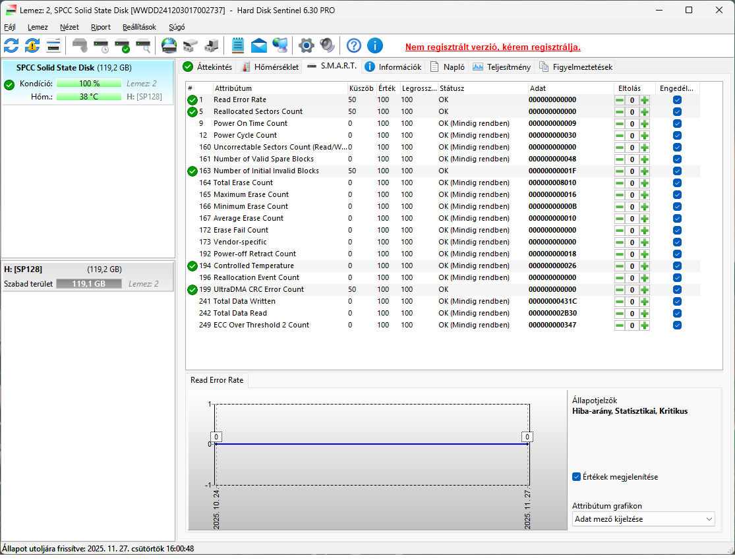
Task: Uncheck the Read Error Rate enable checkbox
Action: tap(677, 100)
